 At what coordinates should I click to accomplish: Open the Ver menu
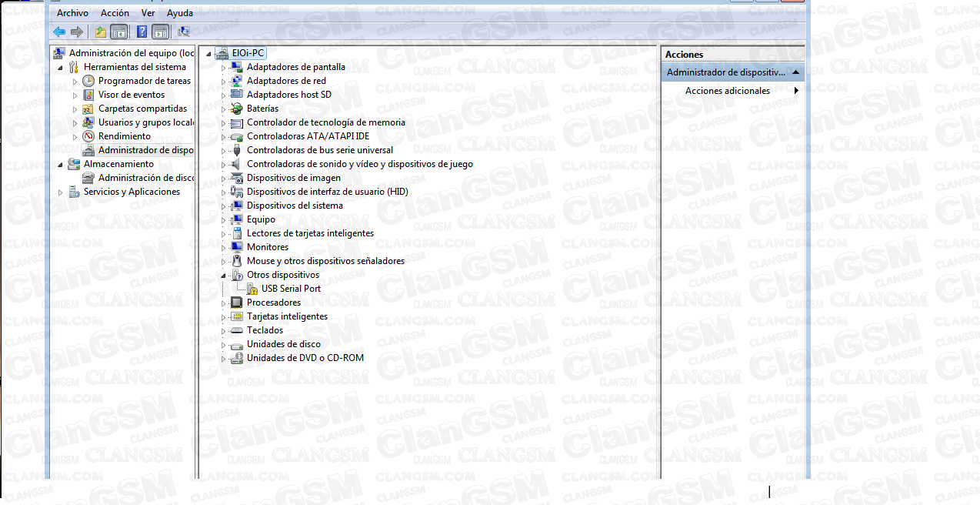(148, 13)
